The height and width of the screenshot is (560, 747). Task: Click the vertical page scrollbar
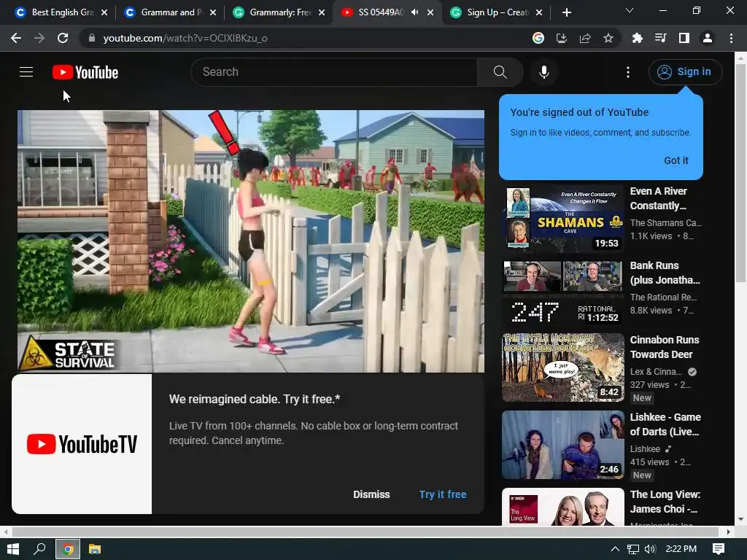[x=740, y=171]
